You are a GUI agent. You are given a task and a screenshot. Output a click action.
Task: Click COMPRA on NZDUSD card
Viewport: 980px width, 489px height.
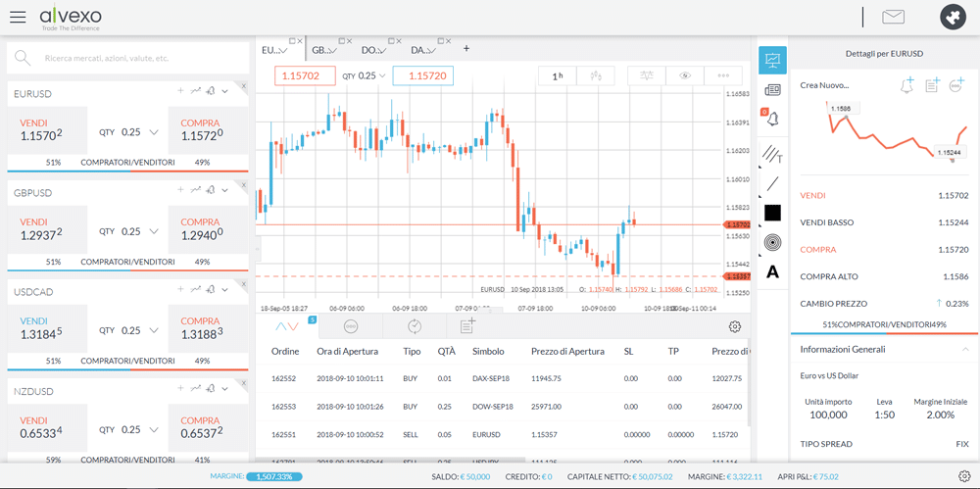pos(208,427)
